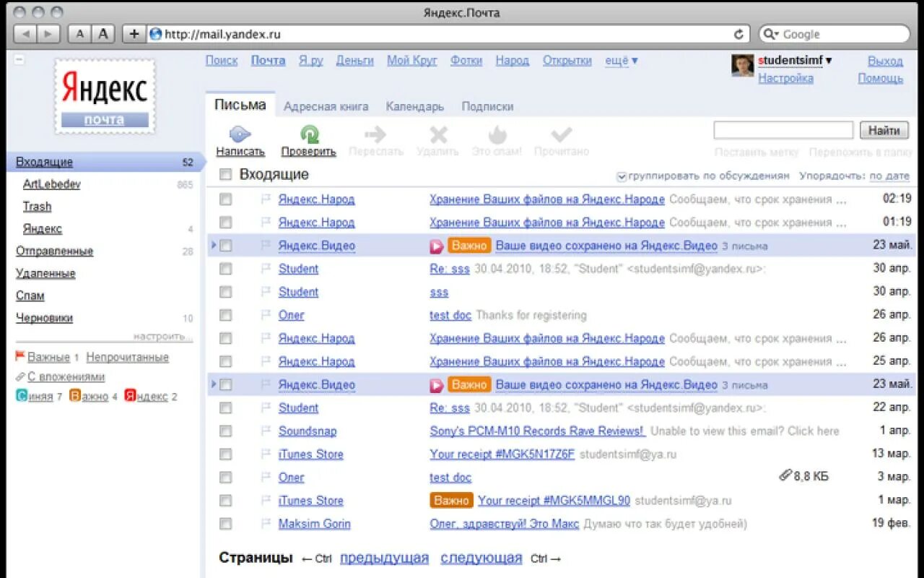This screenshot has width=924, height=578.
Task: Show Непрочитанные unread messages filter
Action: pos(127,357)
